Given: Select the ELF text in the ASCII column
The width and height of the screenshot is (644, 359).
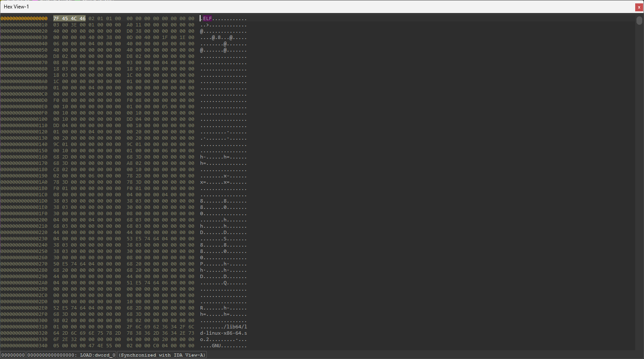Looking at the screenshot, I should tap(208, 18).
